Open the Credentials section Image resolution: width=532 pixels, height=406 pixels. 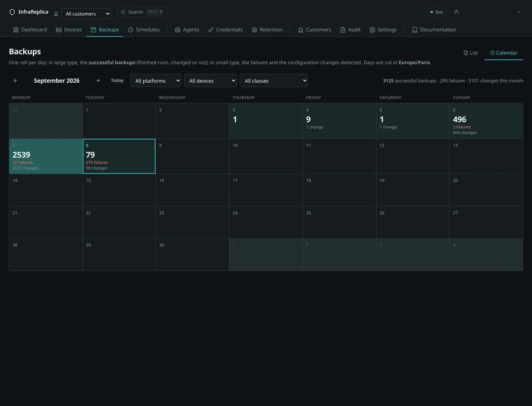click(225, 30)
